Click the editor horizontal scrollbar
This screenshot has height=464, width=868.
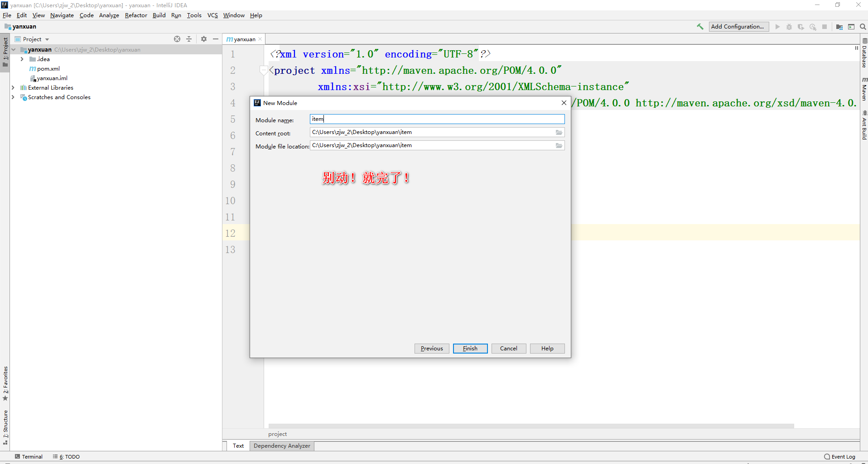(530, 426)
